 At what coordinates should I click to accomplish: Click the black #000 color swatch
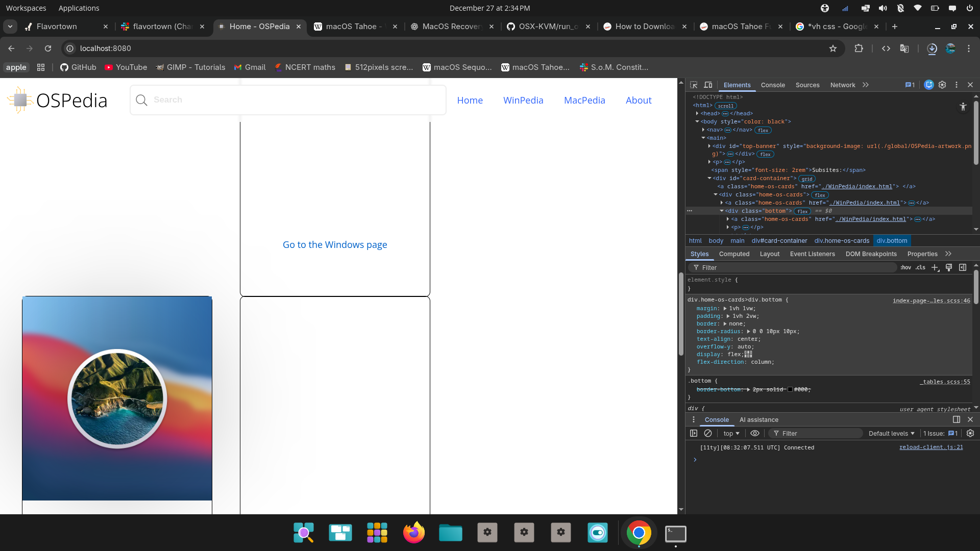point(790,390)
